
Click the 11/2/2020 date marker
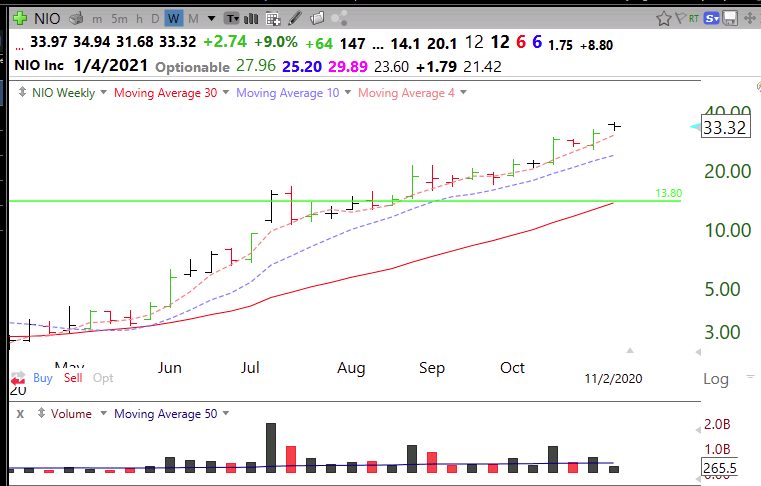[613, 379]
